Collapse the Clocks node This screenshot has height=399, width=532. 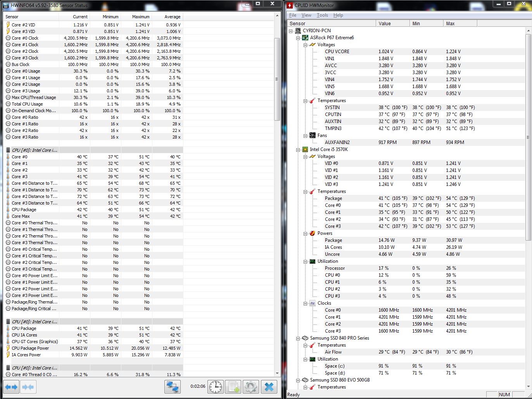[x=306, y=303]
